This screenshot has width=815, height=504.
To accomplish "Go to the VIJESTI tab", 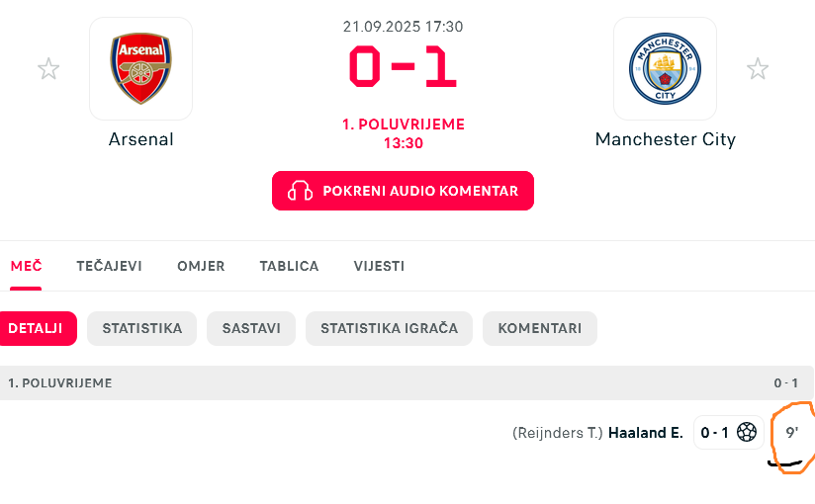I will click(379, 266).
